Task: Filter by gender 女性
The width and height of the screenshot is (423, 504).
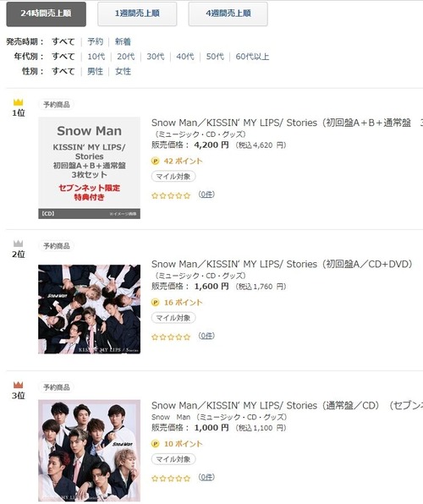Action: (x=123, y=71)
